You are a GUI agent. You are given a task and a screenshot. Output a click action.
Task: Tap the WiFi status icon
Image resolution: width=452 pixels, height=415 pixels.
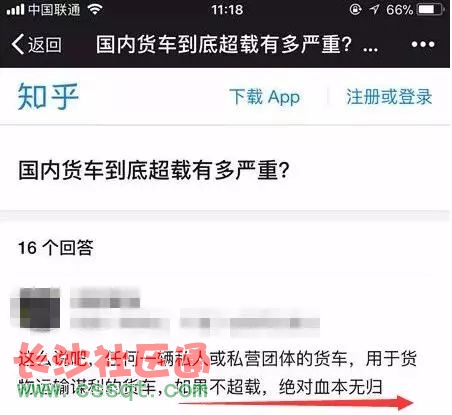[95, 10]
